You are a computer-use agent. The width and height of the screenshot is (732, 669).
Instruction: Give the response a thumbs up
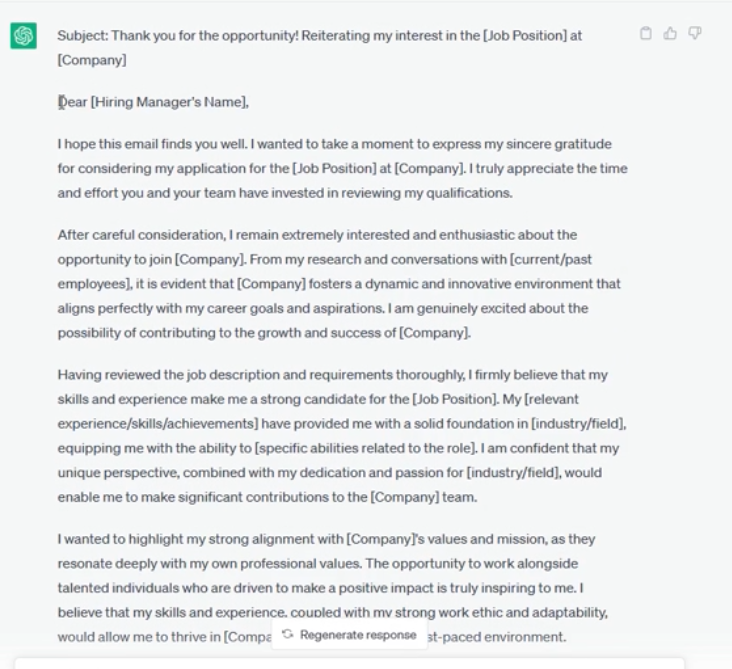pyautogui.click(x=670, y=34)
